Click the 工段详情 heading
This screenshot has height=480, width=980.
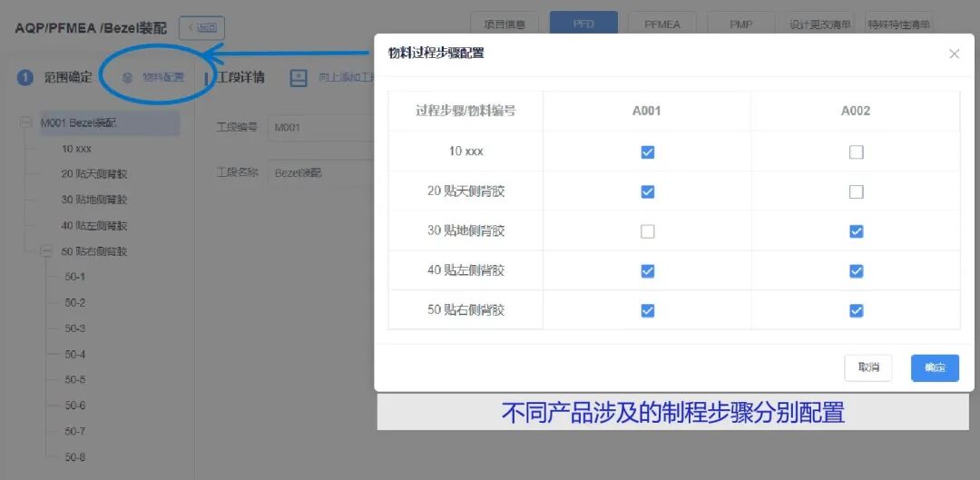pos(240,77)
